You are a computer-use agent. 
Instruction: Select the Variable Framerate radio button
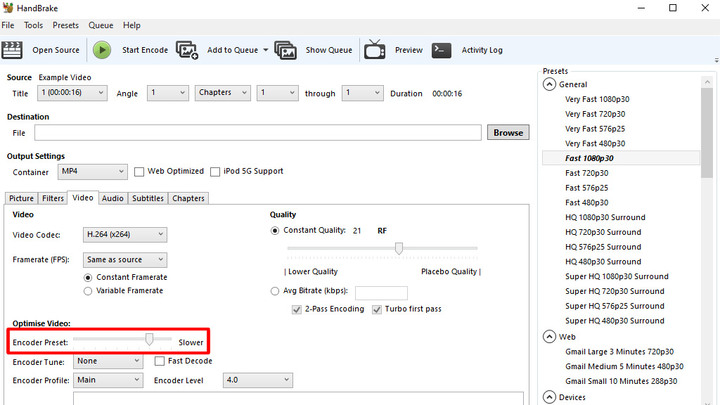click(x=88, y=291)
